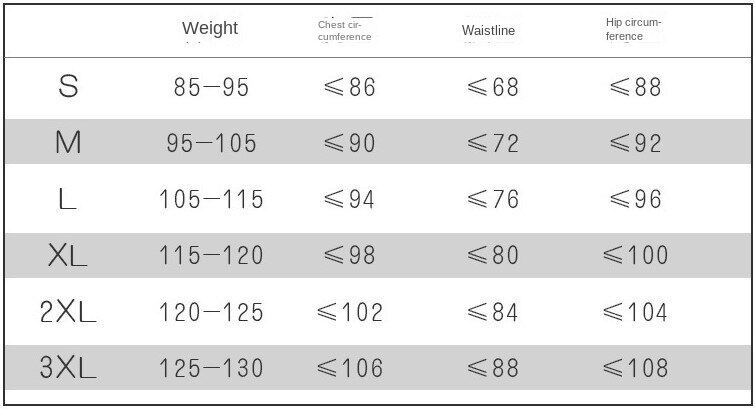755x409 pixels.
Task: Click the ≤102 chest value
Action: (350, 312)
